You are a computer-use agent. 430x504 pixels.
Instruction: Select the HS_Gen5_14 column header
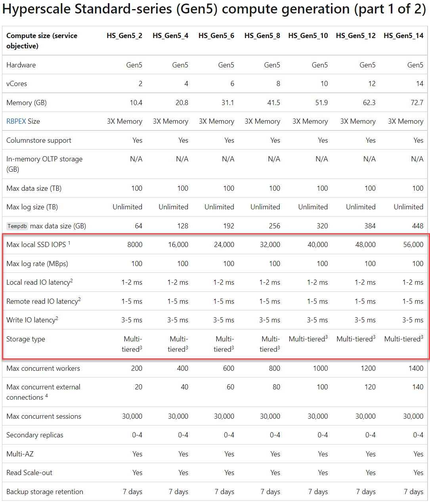pyautogui.click(x=403, y=36)
